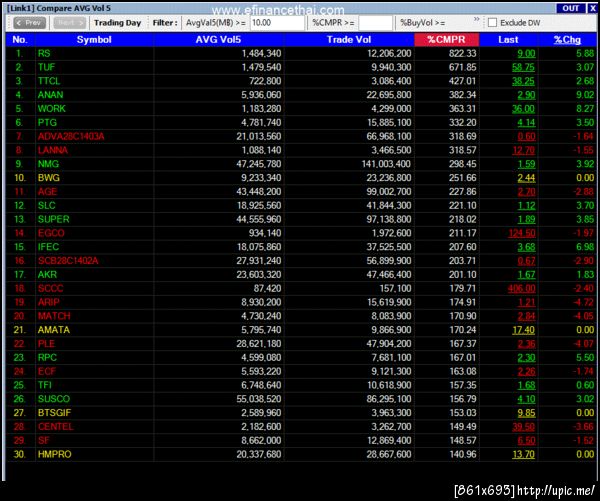
Task: Sort by the Last column header
Action: tap(508, 40)
